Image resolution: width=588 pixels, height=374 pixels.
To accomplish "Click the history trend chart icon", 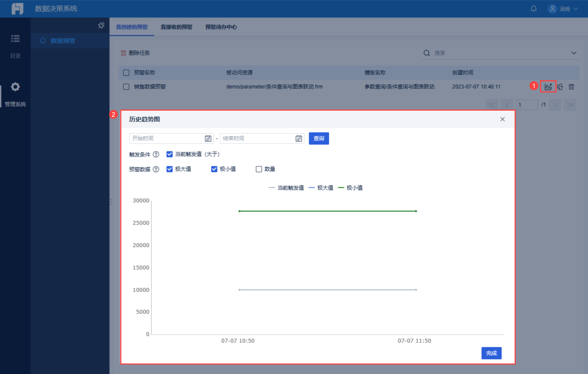I will click(548, 87).
